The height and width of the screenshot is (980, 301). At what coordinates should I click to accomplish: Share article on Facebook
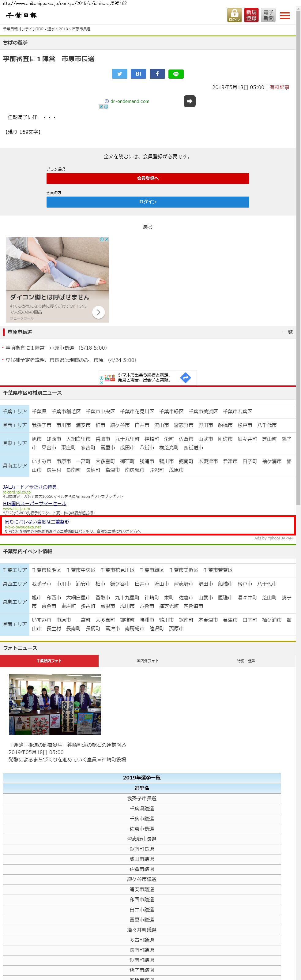point(157,74)
